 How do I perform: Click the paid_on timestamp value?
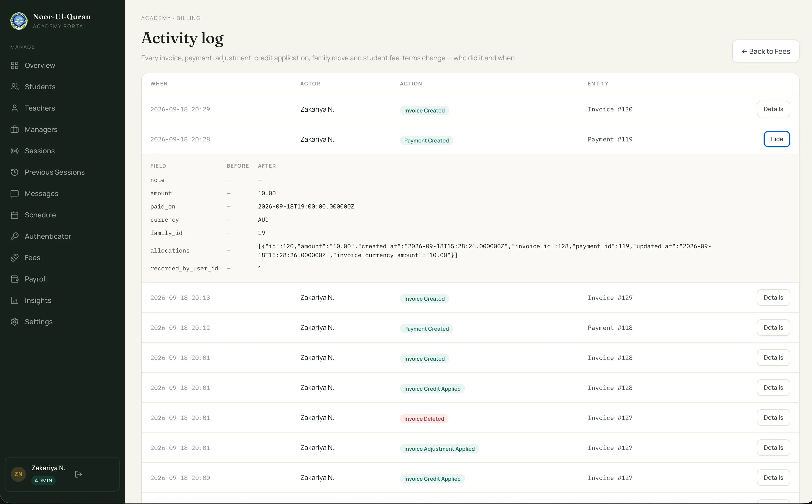point(306,206)
